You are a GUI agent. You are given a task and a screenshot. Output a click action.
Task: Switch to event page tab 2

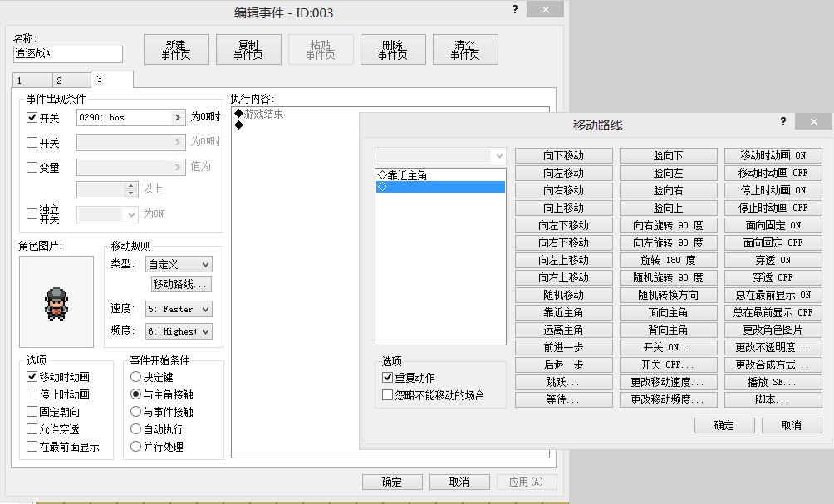(71, 81)
